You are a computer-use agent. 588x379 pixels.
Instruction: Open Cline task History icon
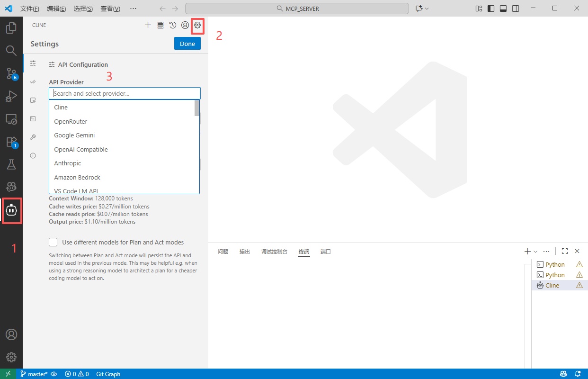[173, 25]
